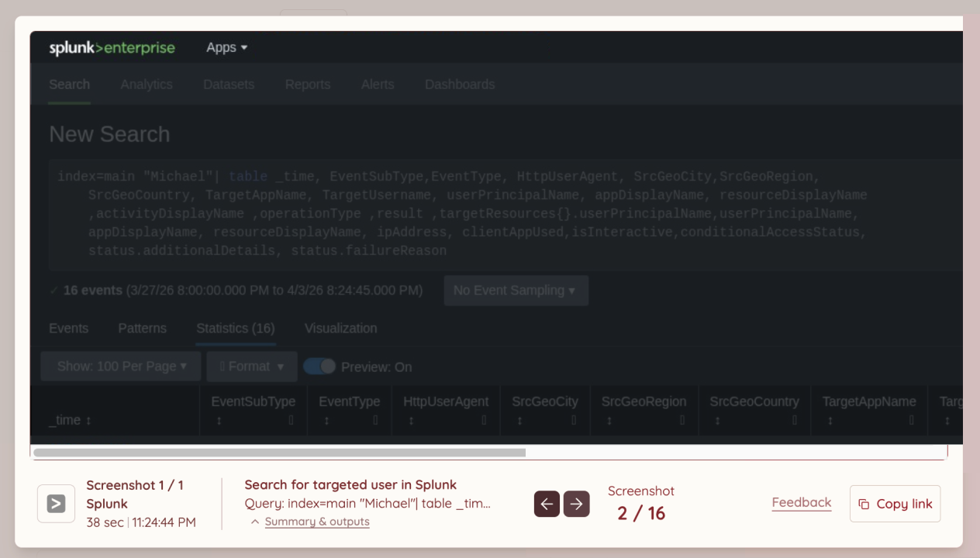Switch to the Alerts tab

pos(378,84)
